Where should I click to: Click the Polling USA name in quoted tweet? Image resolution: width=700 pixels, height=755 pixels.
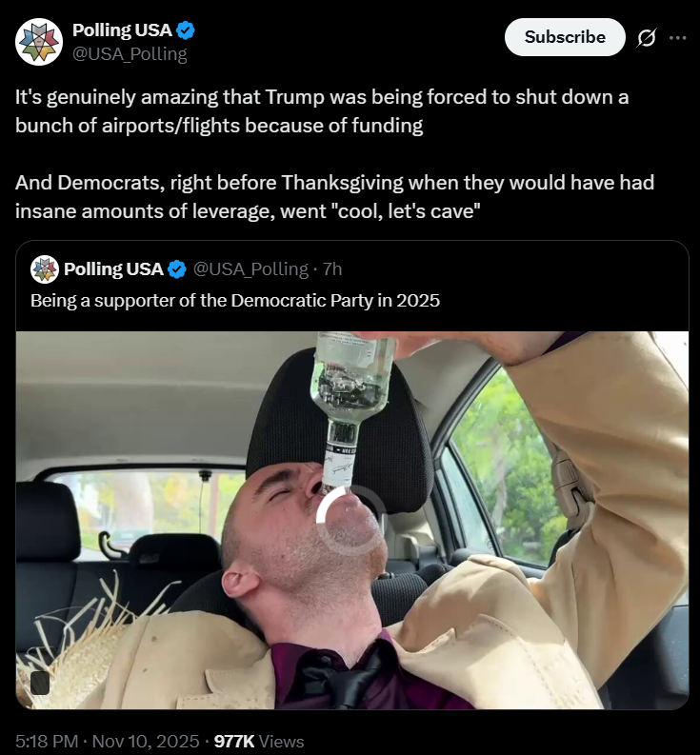pyautogui.click(x=113, y=269)
